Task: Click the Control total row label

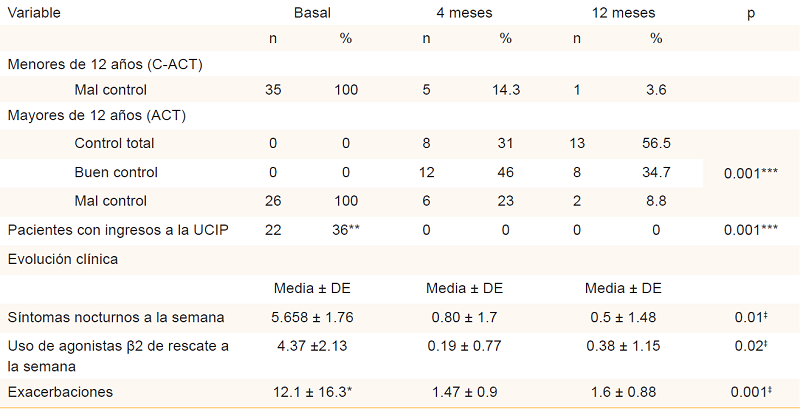Action: 115,144
